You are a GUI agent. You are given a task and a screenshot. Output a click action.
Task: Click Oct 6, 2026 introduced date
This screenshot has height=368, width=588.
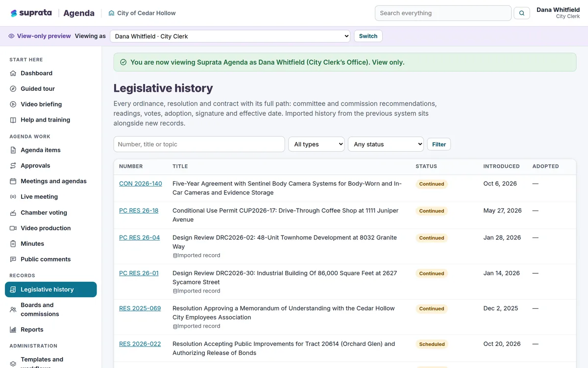500,184
